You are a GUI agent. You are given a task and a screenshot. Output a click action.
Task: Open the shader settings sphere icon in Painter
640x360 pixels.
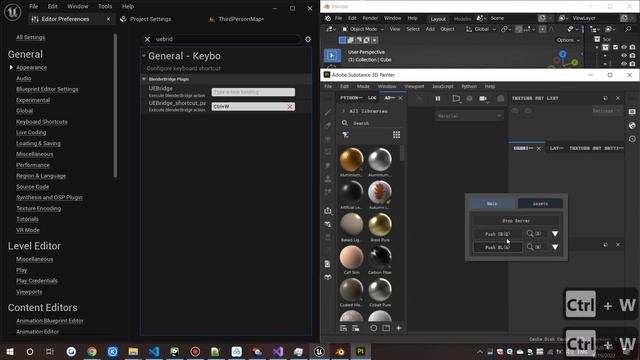click(x=632, y=125)
